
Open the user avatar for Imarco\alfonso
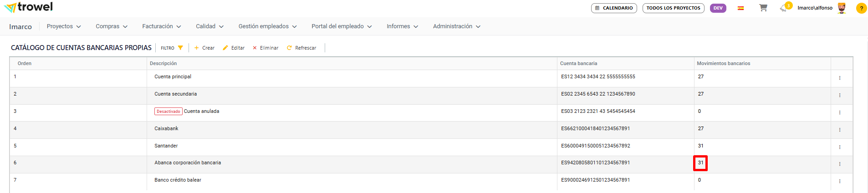pos(842,8)
